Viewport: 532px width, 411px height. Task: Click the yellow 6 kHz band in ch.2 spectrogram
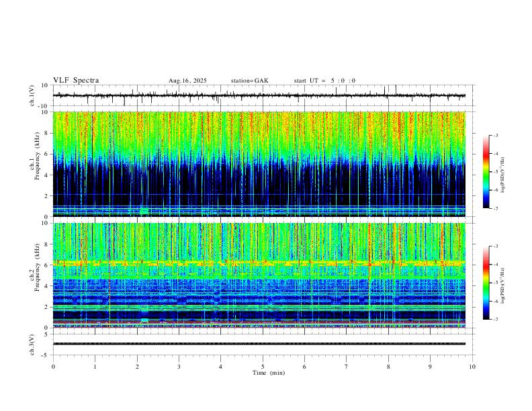(x=259, y=263)
